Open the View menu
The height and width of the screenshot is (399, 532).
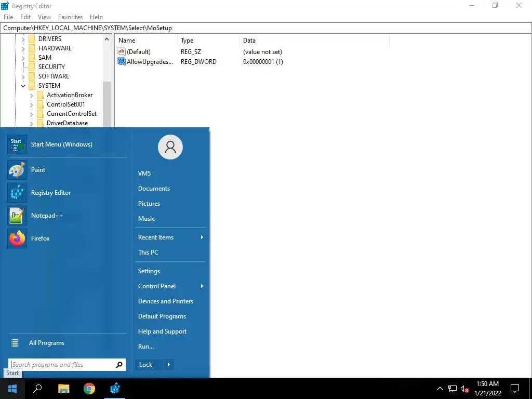click(44, 17)
